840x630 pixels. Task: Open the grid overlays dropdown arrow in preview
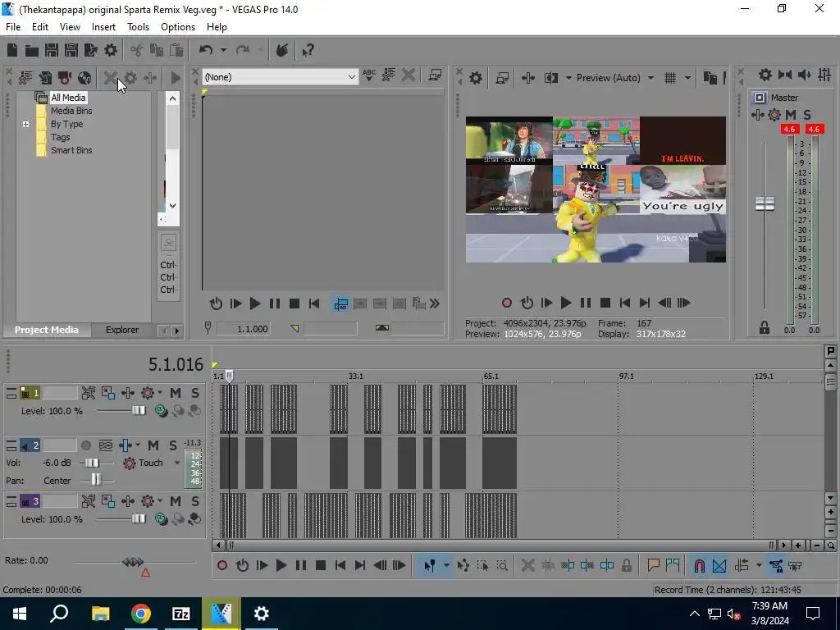(x=687, y=78)
